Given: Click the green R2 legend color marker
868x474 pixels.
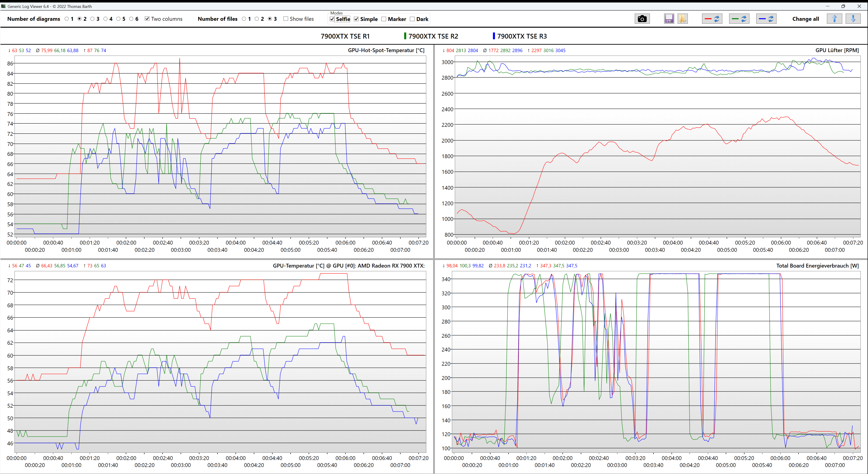Looking at the screenshot, I should 405,36.
